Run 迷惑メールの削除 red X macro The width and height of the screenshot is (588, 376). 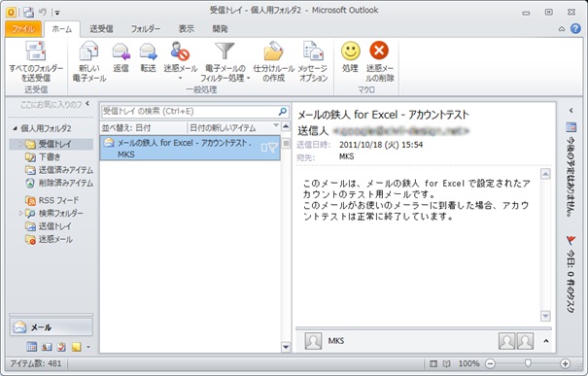point(379,61)
